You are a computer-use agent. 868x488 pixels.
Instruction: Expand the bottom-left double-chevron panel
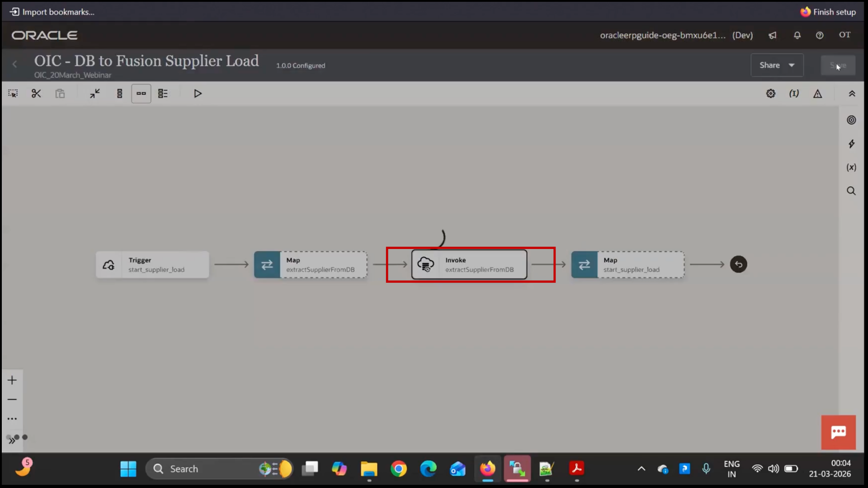pyautogui.click(x=12, y=441)
